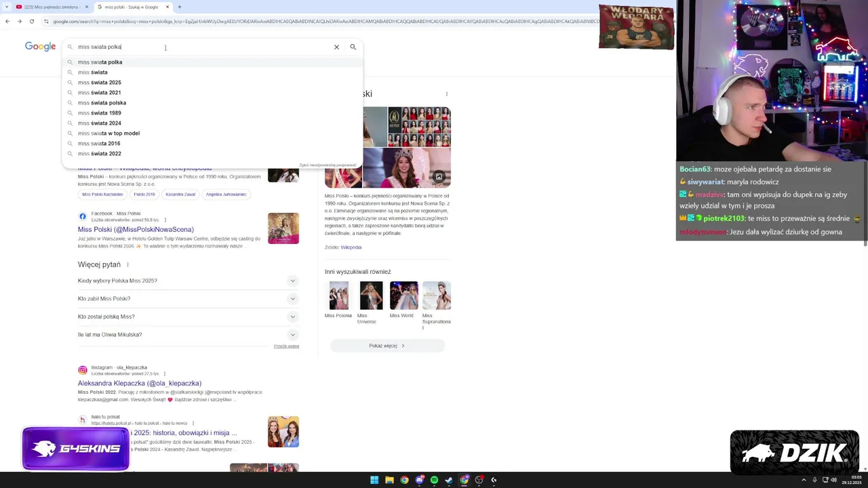Viewport: 868px width, 488px height.
Task: Close the miss polski Google tab
Action: [167, 7]
